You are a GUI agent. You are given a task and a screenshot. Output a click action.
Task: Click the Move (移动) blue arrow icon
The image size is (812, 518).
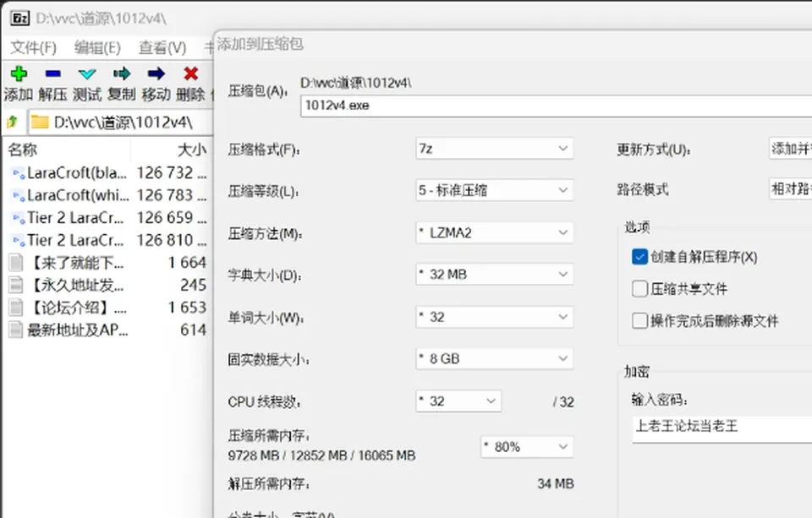(156, 74)
